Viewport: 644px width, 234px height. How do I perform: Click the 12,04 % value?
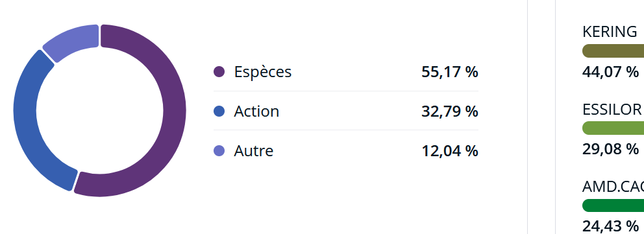click(450, 151)
